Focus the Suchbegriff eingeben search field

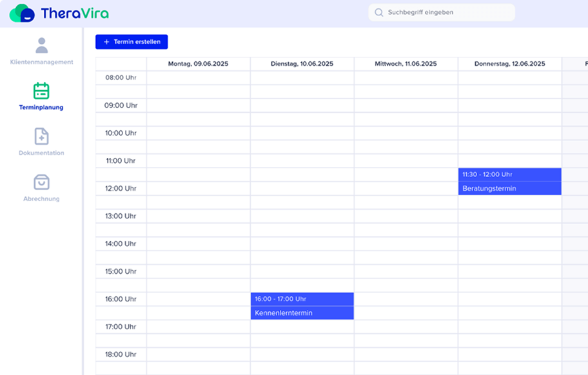tap(445, 12)
